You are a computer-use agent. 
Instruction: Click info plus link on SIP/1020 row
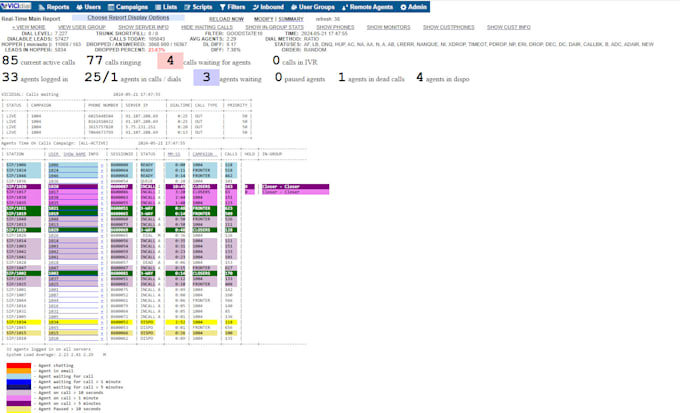102,187
